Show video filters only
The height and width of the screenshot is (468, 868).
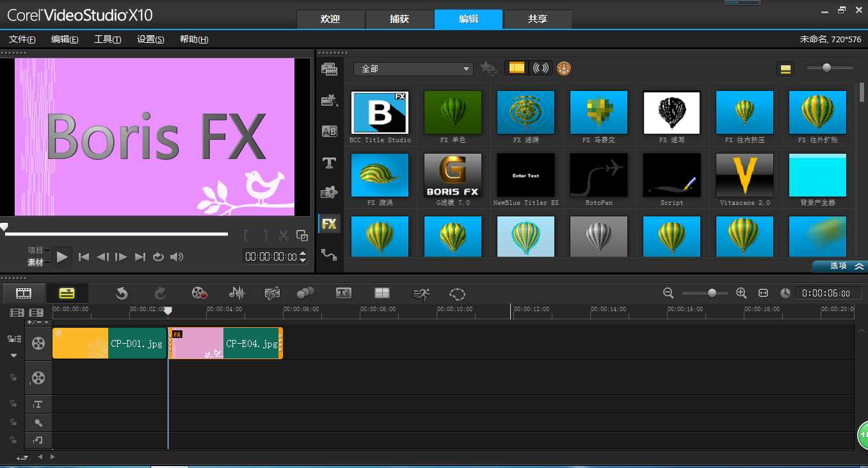(517, 68)
